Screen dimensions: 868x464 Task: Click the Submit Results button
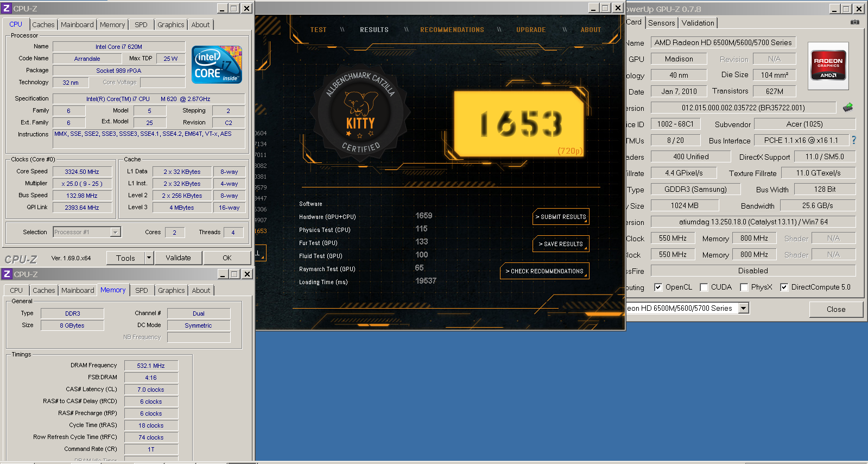561,217
